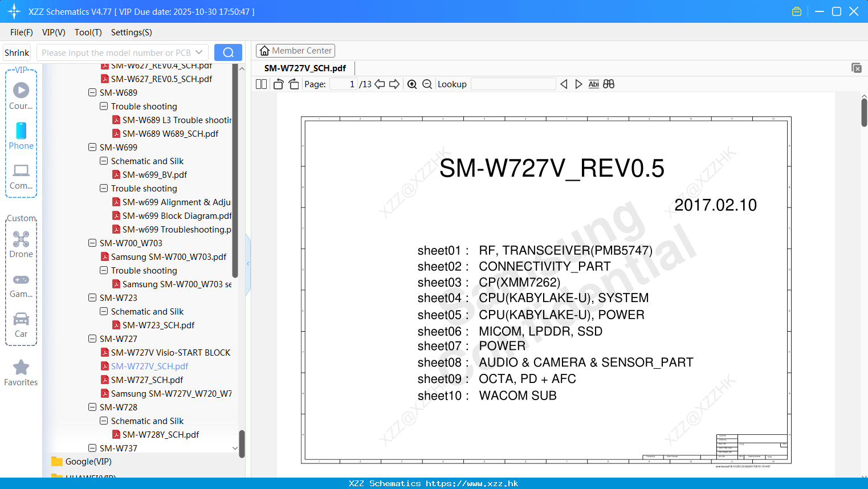Image resolution: width=868 pixels, height=489 pixels.
Task: Open File(F) menu
Action: pyautogui.click(x=22, y=32)
